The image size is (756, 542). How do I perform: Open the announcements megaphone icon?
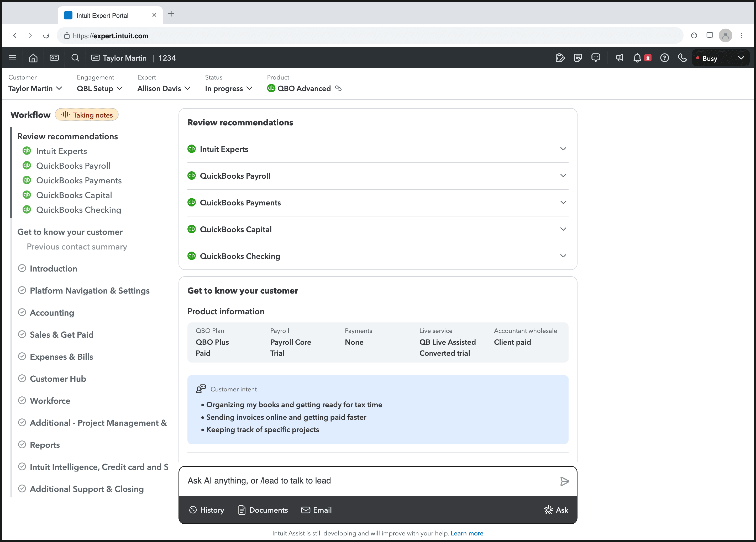(619, 58)
